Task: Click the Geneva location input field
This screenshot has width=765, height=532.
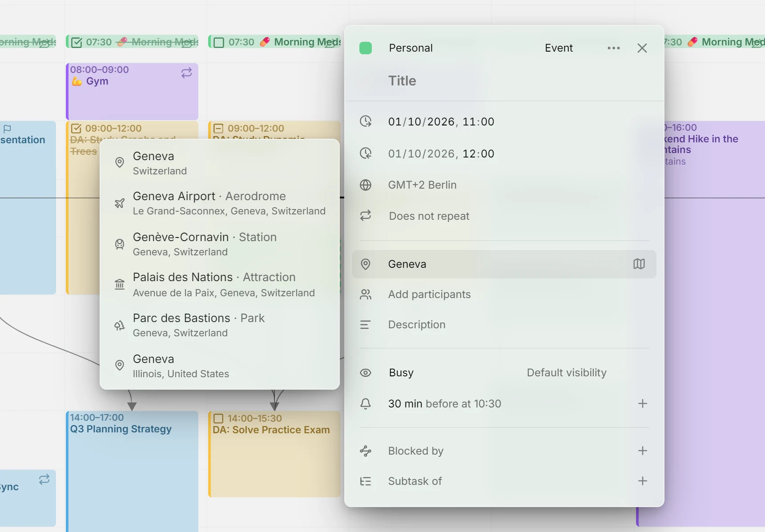Action: click(x=504, y=264)
